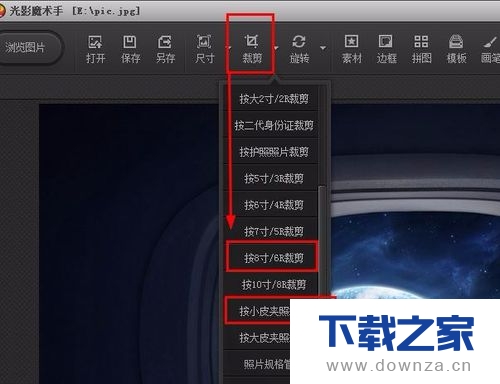The height and width of the screenshot is (384, 500).
Task: Choose 按二代身份证裁剪 menu entry
Action: pos(271,125)
